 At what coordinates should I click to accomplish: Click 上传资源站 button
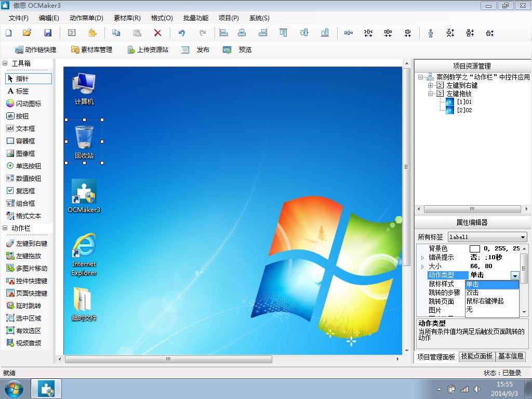point(148,49)
